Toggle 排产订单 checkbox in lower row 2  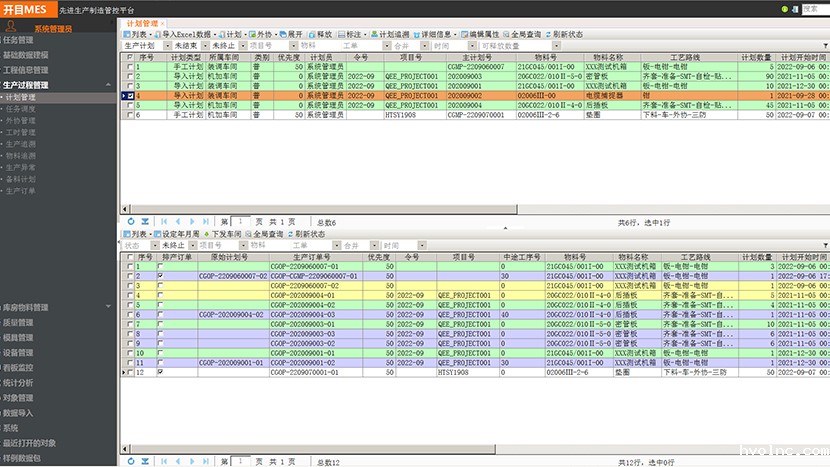pyautogui.click(x=161, y=275)
